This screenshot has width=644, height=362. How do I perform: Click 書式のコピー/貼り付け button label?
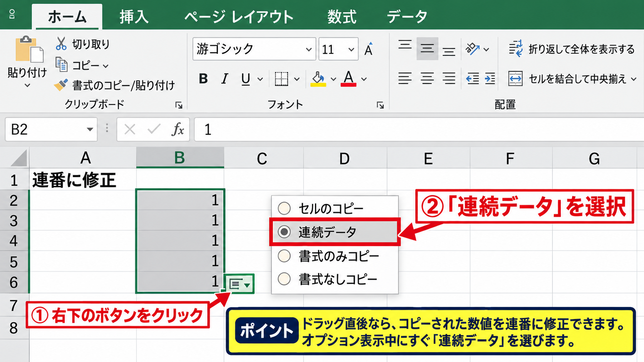point(124,85)
